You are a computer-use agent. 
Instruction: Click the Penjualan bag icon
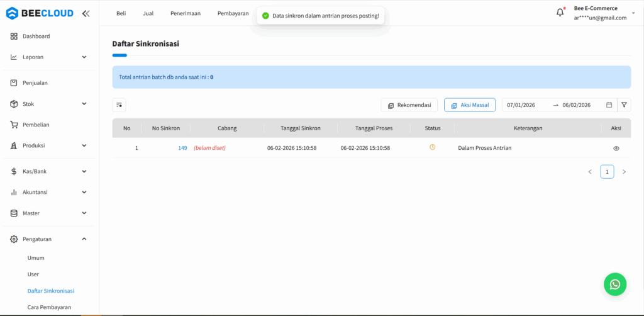14,83
